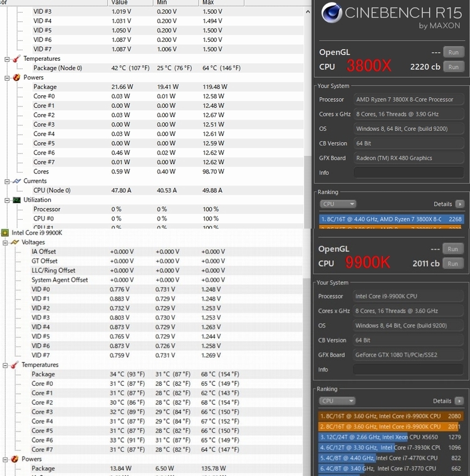
Task: Open ranking Details arrow in the 3800X panel
Action: 460,204
